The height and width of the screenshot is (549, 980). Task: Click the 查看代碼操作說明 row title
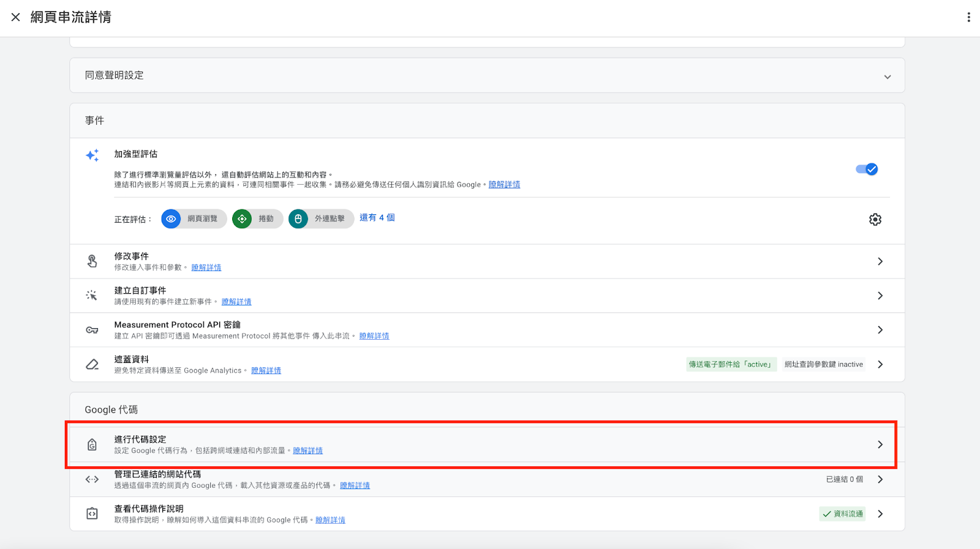148,508
